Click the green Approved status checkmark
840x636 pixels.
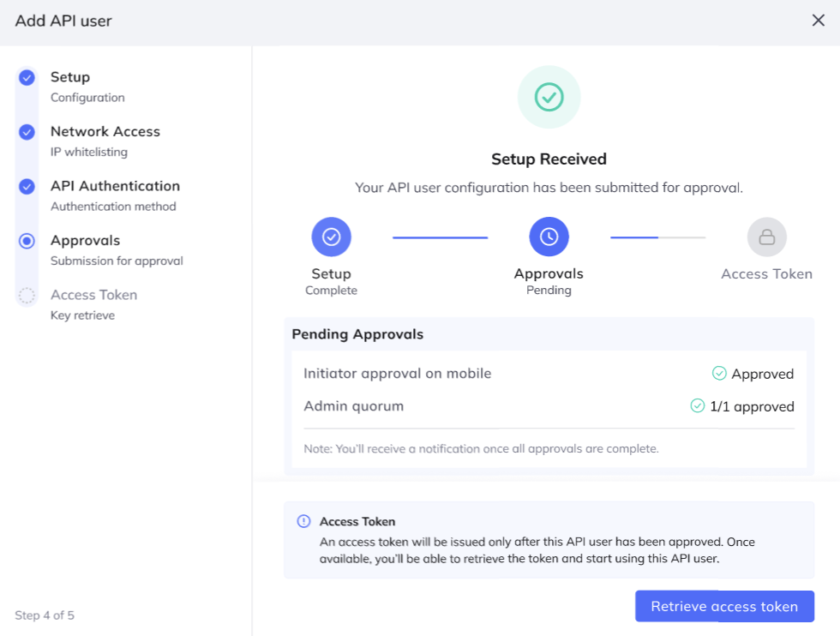[719, 374]
